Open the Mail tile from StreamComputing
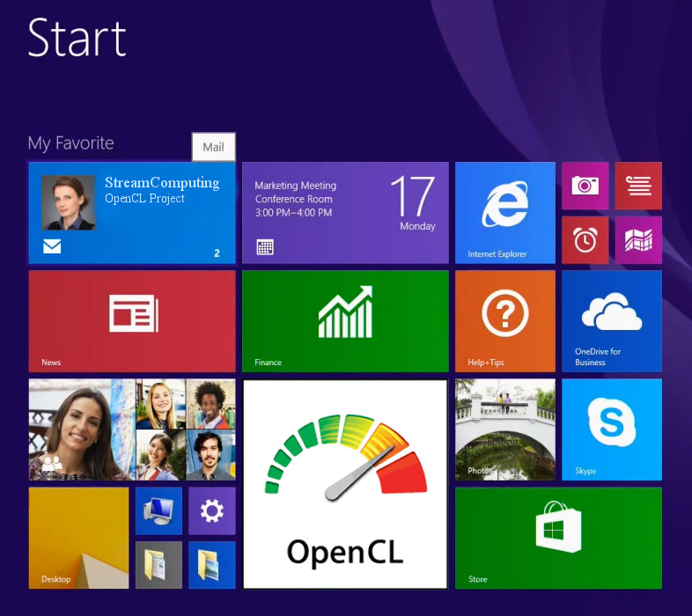The image size is (692, 616). pyautogui.click(x=132, y=213)
